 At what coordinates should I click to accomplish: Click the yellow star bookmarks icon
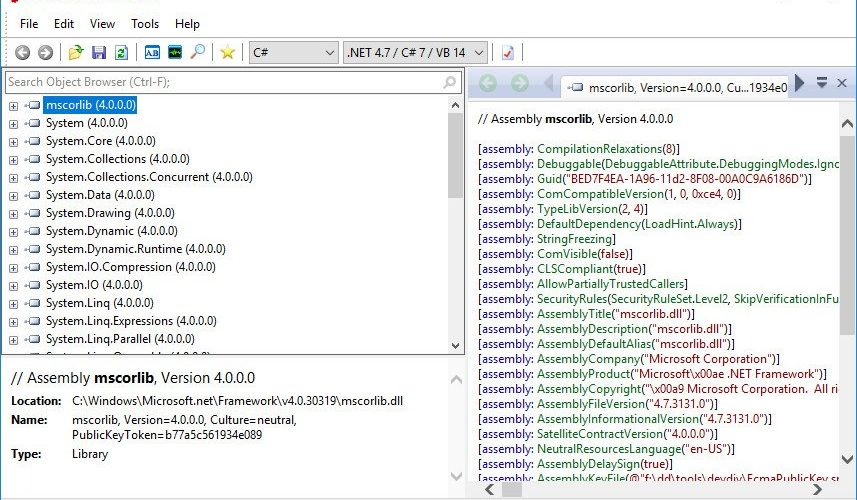227,52
